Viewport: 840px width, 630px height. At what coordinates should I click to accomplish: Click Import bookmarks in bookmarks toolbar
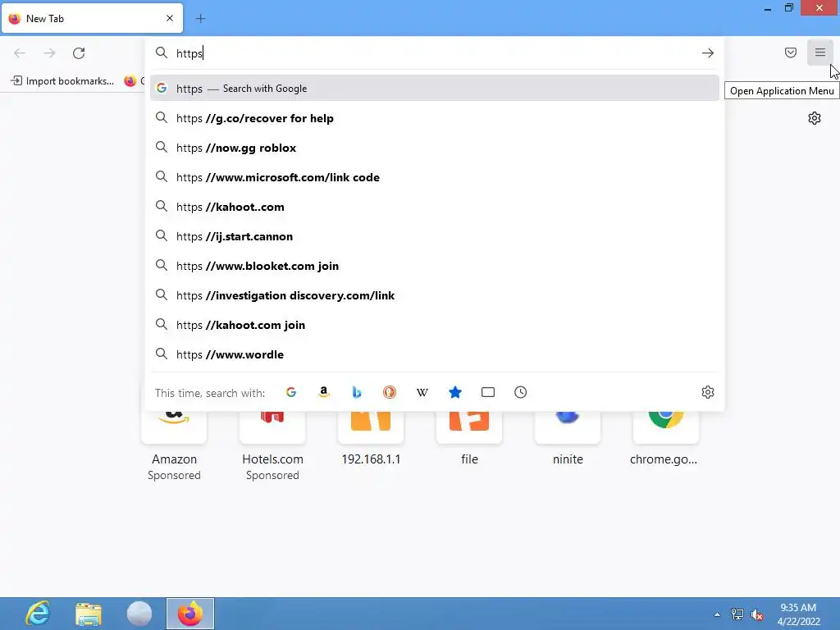tap(62, 81)
